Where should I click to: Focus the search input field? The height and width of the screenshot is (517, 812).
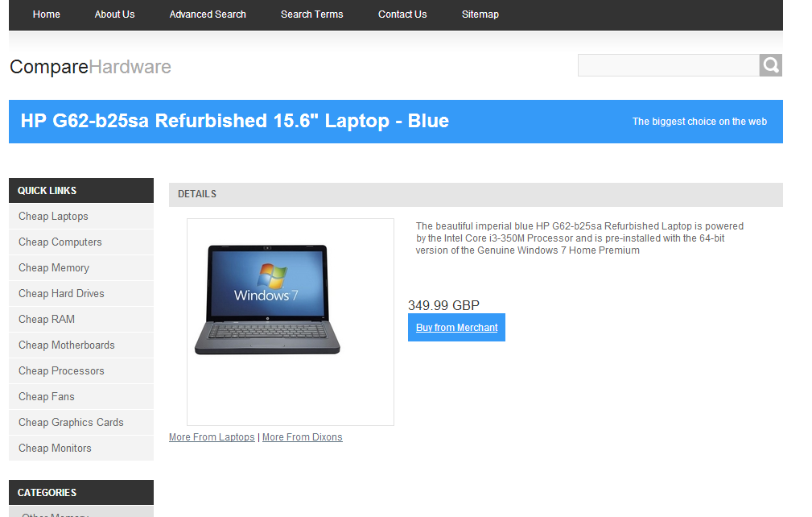click(x=669, y=65)
